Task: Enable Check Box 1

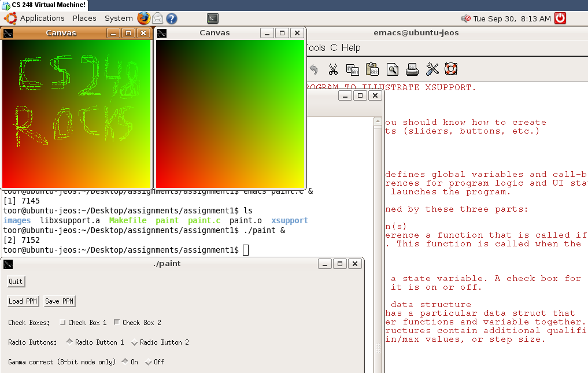Action: pyautogui.click(x=63, y=323)
